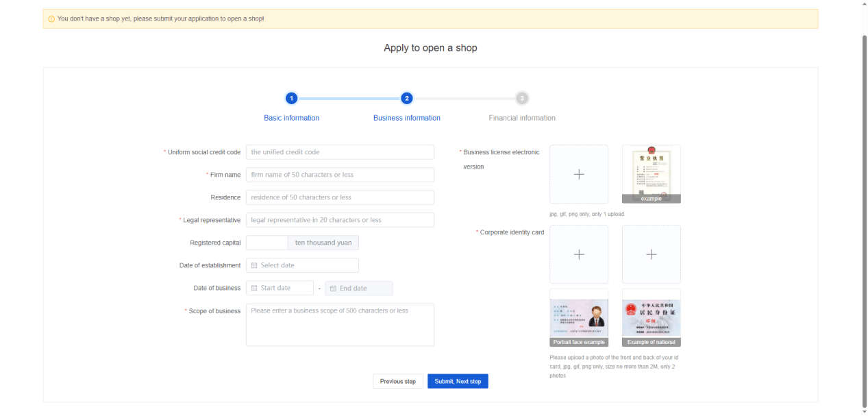This screenshot has width=868, height=416.
Task: Select step 1 circle Basic information
Action: click(x=291, y=98)
